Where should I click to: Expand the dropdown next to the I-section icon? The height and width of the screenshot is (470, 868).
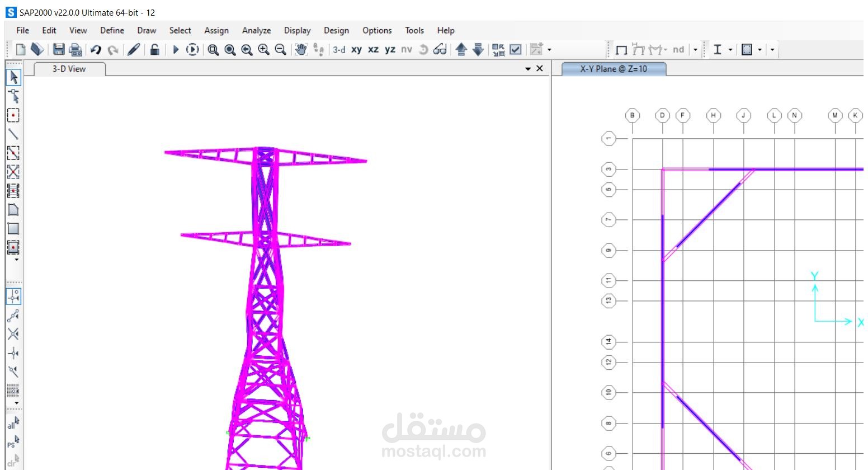[x=730, y=49]
